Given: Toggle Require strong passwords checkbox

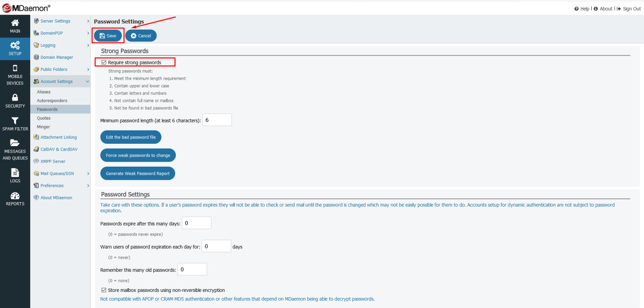Looking at the screenshot, I should point(104,62).
